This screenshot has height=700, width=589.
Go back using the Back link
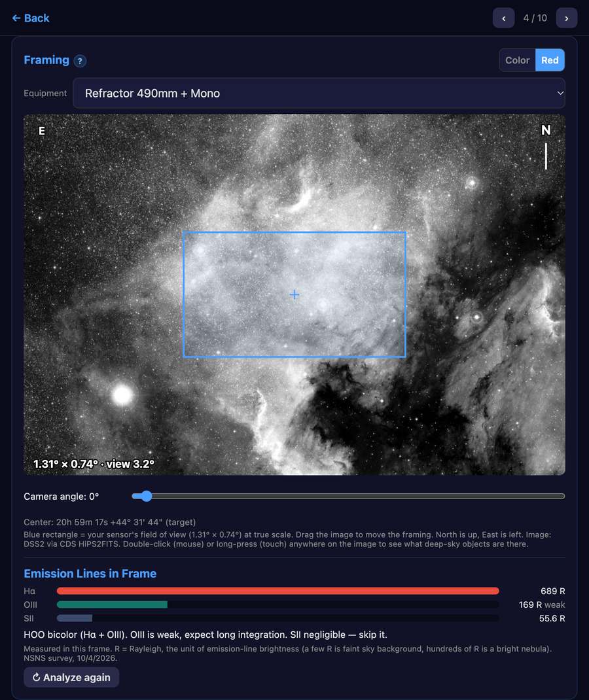(x=30, y=18)
